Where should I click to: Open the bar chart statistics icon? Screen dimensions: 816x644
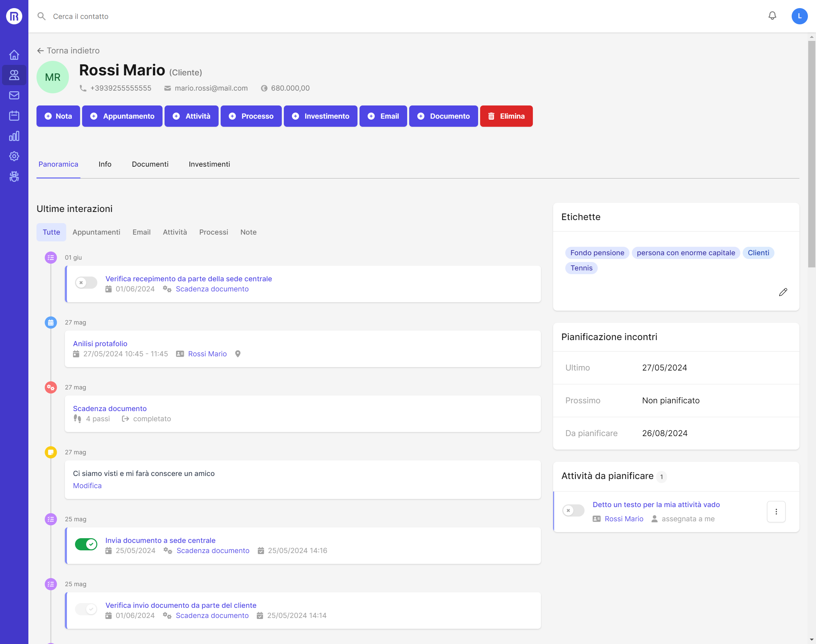(14, 136)
